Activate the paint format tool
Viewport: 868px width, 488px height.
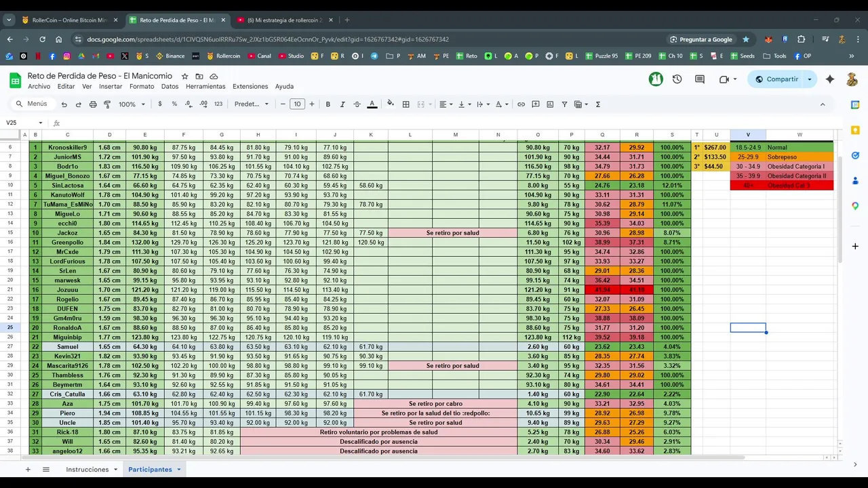pos(107,104)
